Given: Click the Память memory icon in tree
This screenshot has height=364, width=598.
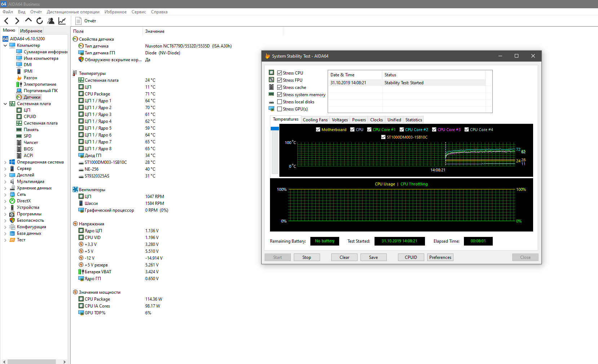Looking at the screenshot, I should point(19,130).
